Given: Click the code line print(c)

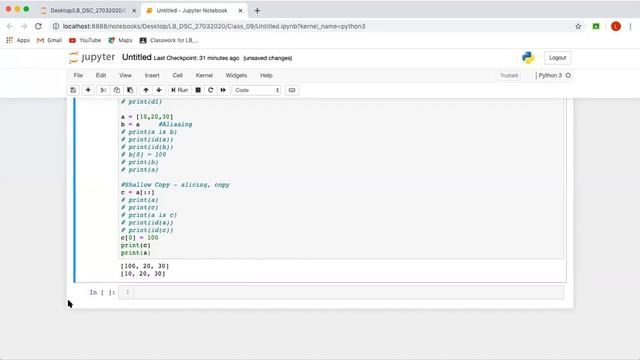Looking at the screenshot, I should click(136, 245).
